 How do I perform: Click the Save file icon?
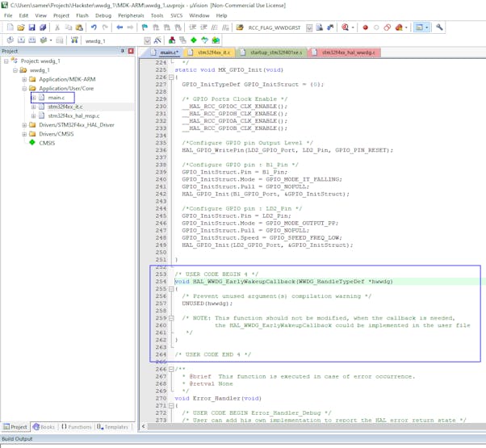pyautogui.click(x=31, y=27)
